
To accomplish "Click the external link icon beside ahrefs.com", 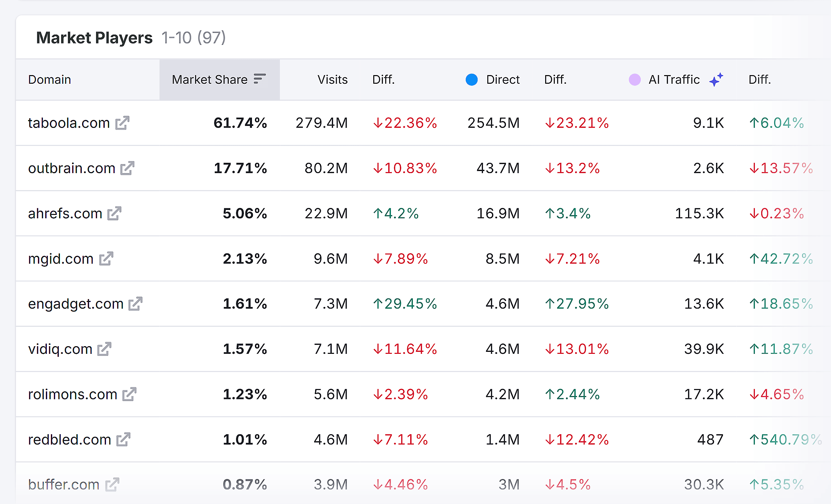I will 114,213.
